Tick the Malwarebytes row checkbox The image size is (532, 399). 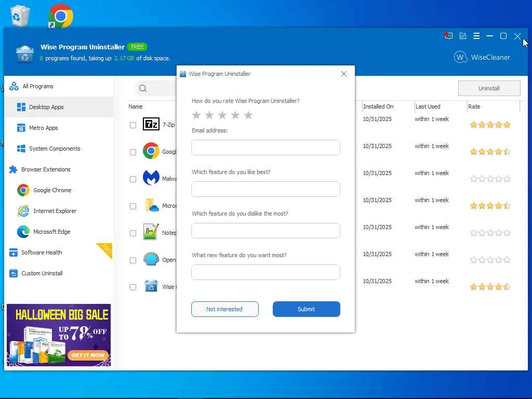pyautogui.click(x=133, y=179)
